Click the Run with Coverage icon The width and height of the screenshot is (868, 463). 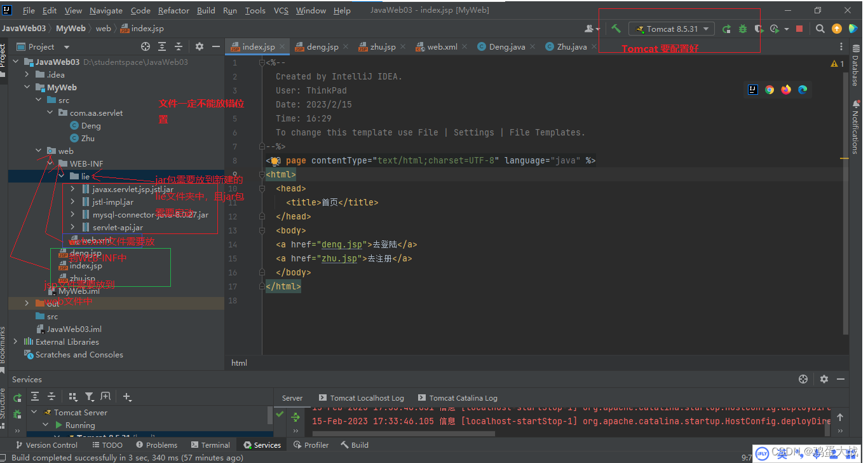click(760, 29)
